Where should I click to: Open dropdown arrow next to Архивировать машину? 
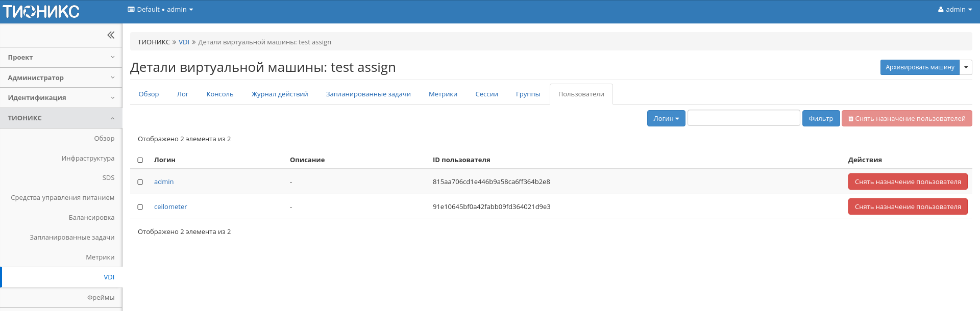click(x=966, y=67)
